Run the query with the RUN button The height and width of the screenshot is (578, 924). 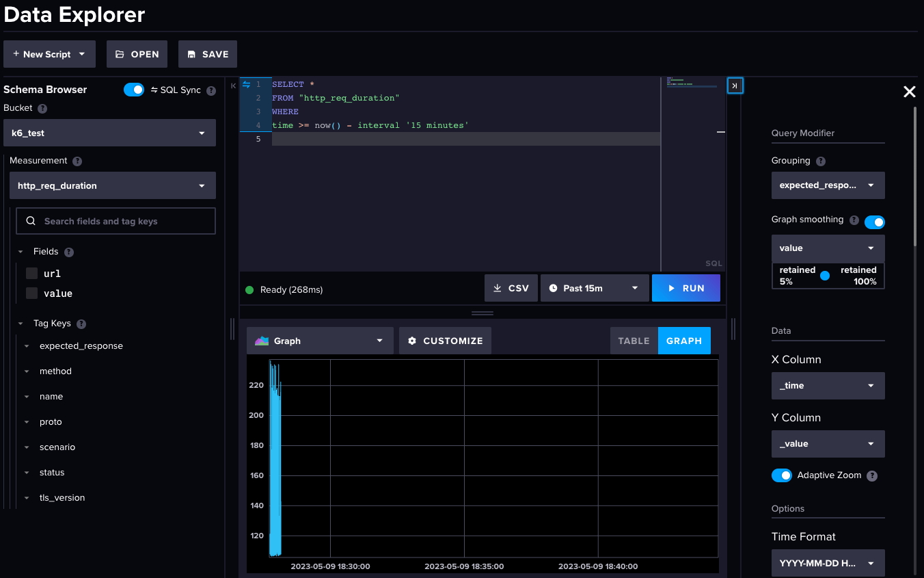(x=686, y=288)
